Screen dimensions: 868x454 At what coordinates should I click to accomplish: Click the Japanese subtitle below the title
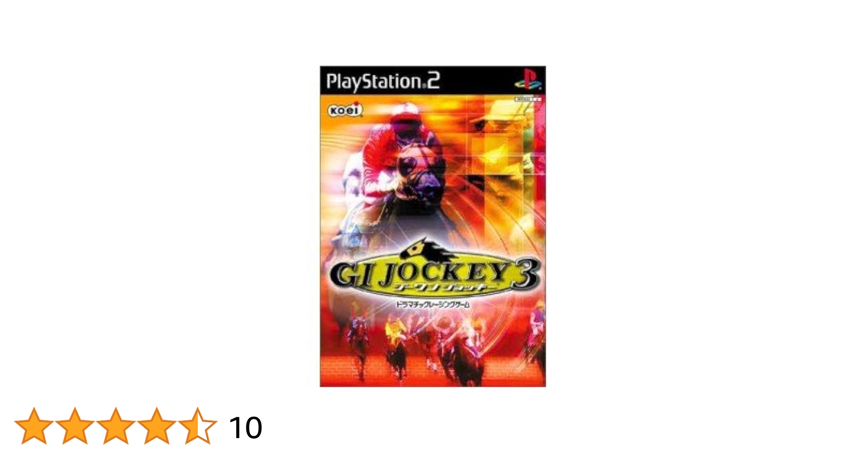tap(432, 305)
